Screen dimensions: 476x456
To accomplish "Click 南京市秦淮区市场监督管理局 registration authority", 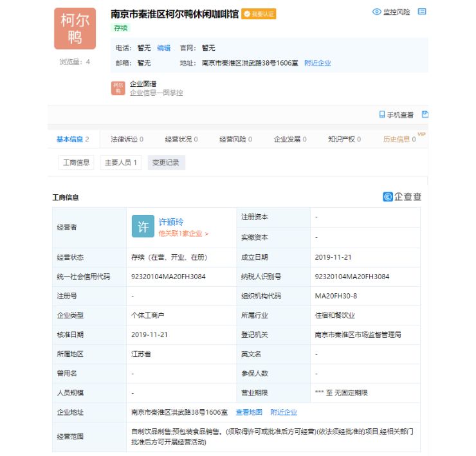I will (x=358, y=334).
